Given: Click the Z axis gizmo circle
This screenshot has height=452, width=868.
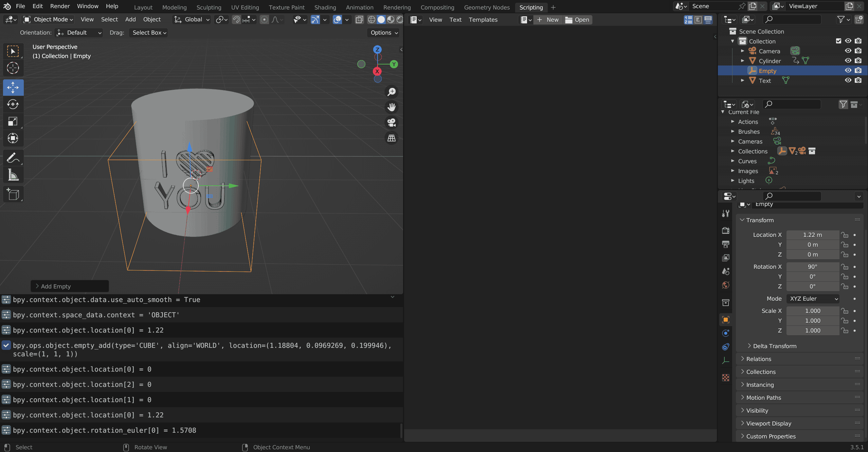Looking at the screenshot, I should pos(377,50).
